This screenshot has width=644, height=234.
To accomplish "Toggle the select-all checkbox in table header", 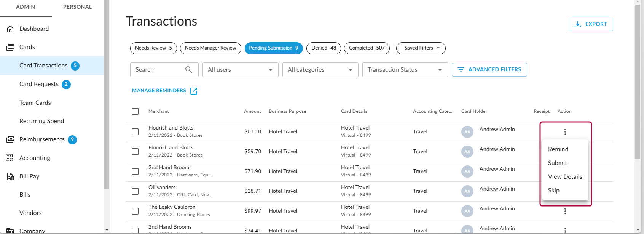I will (135, 111).
